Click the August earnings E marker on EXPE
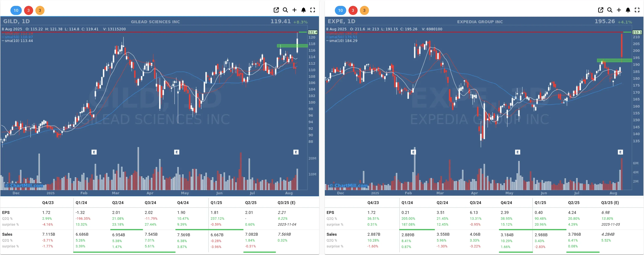This screenshot has width=644, height=255. coord(621,152)
